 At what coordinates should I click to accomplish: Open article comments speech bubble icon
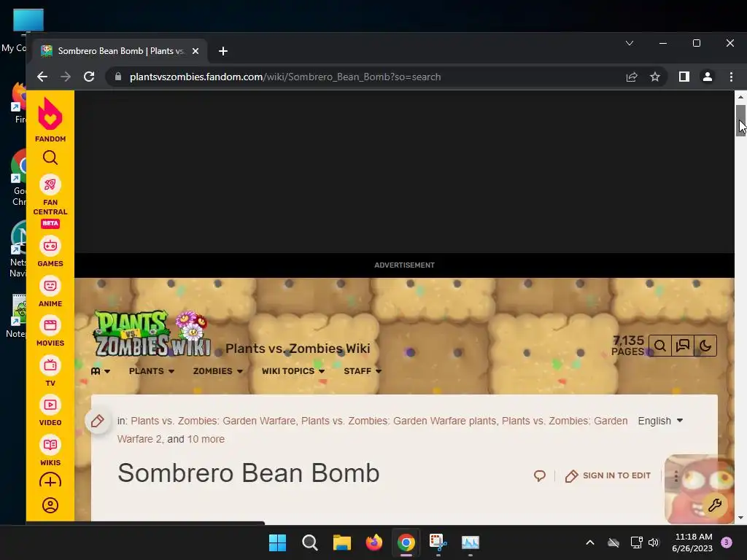click(x=539, y=475)
